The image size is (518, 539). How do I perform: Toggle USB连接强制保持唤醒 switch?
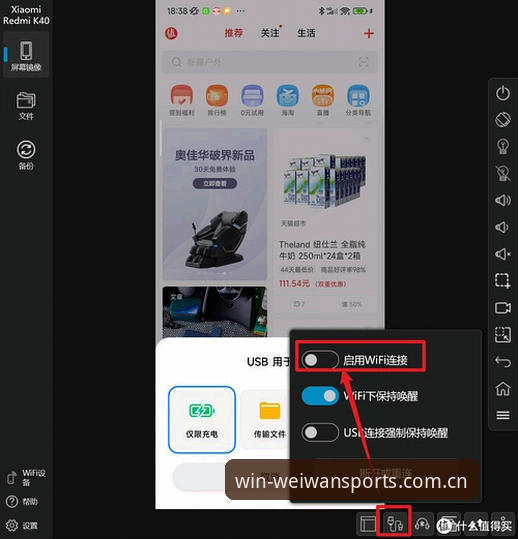click(320, 432)
